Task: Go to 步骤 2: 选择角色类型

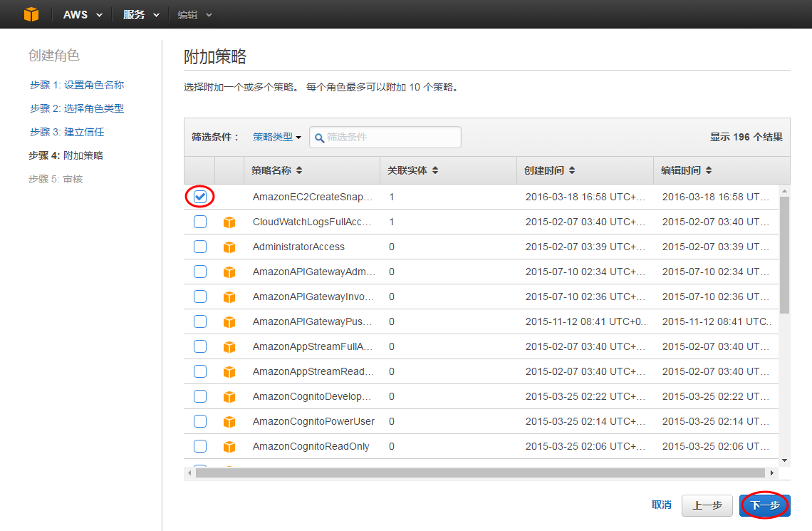Action: pos(77,108)
